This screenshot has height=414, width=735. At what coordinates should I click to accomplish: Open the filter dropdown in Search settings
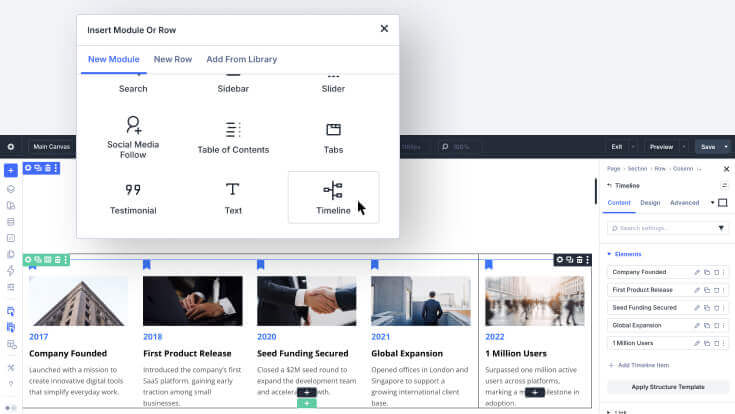coord(721,228)
